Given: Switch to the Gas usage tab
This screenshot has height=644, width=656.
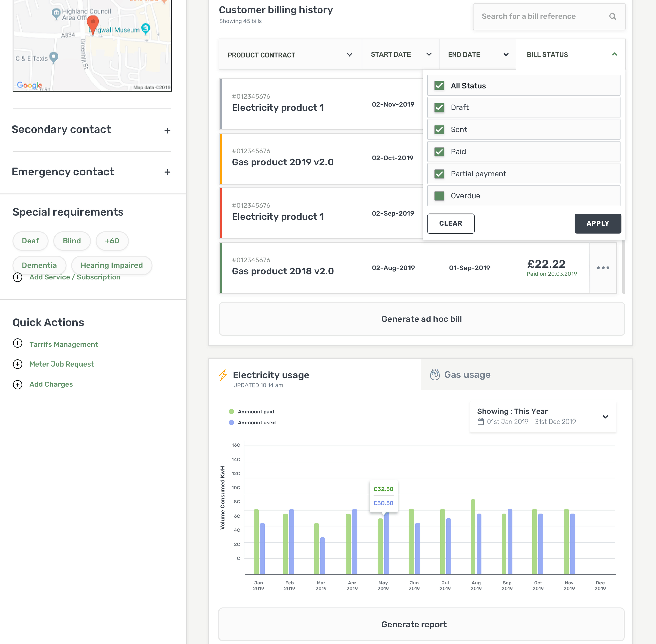Looking at the screenshot, I should [467, 374].
